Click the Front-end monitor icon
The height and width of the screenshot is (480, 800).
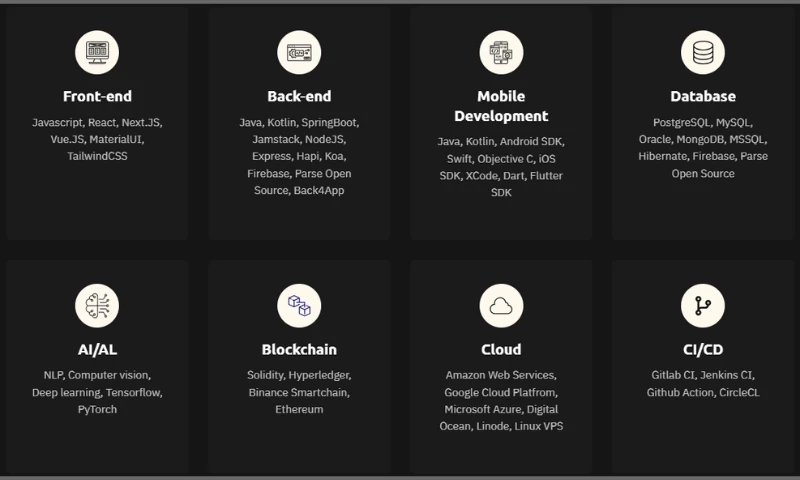tap(97, 52)
